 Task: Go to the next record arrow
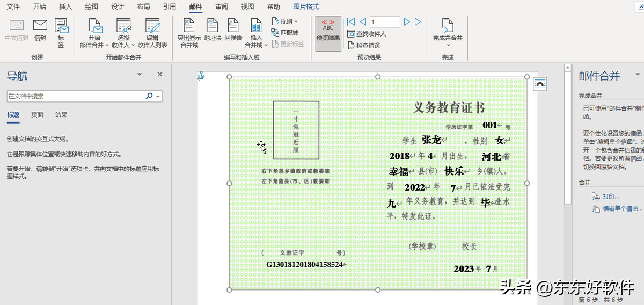pyautogui.click(x=407, y=22)
